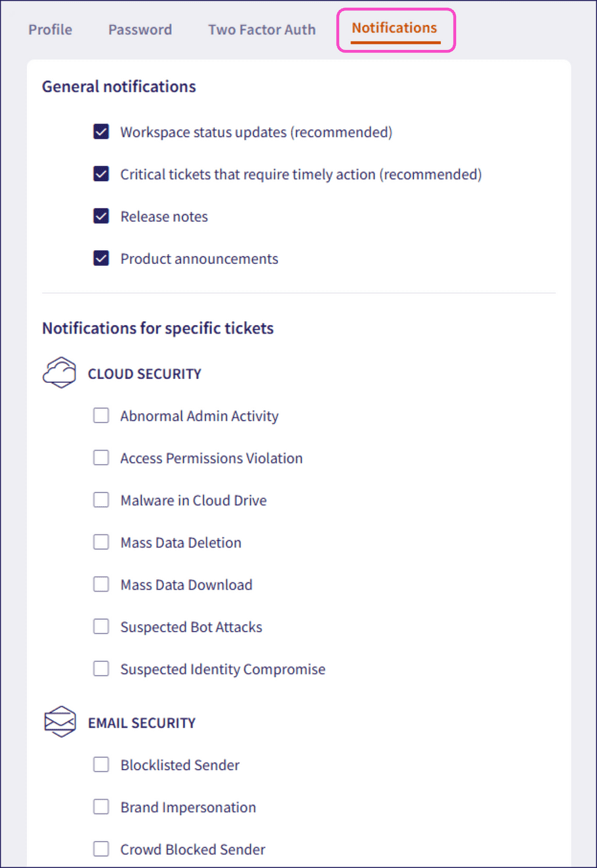597x868 pixels.
Task: Check the Blocklisted Sender checkbox
Action: coord(101,764)
